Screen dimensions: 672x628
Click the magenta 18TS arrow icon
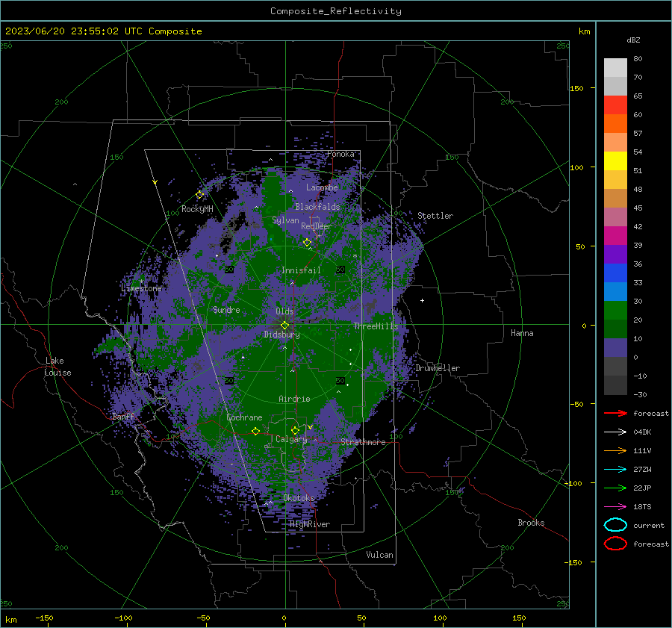[x=615, y=507]
